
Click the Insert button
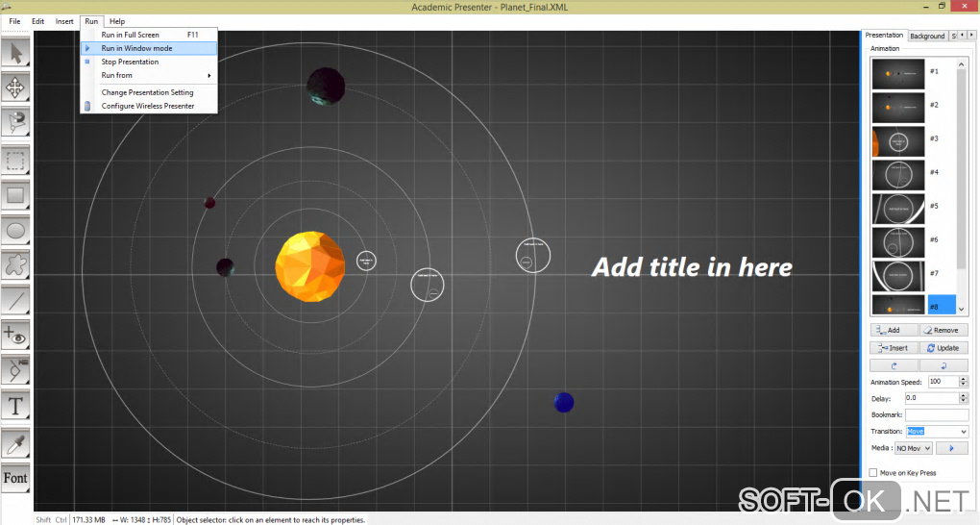pos(894,348)
